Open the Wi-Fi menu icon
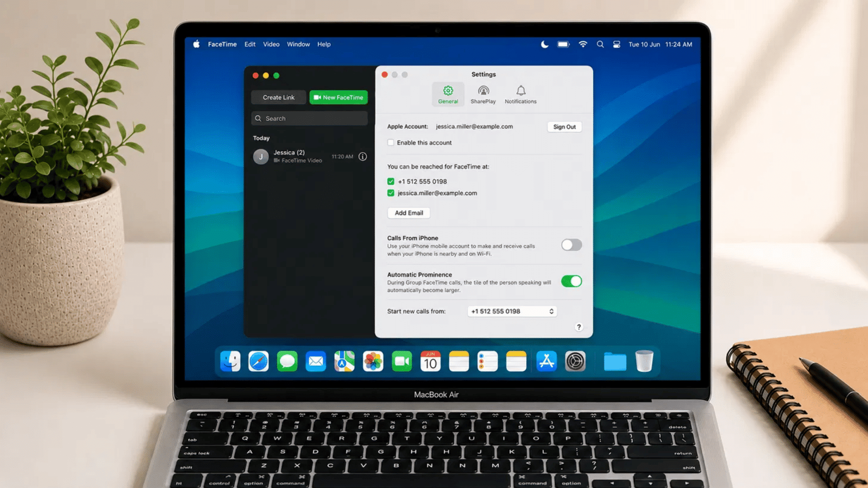The image size is (868, 488). (x=583, y=44)
